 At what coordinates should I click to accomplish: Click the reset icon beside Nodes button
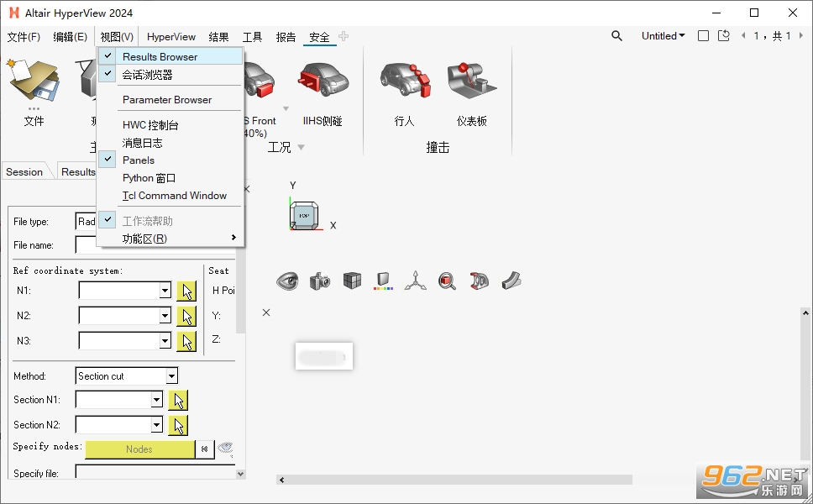click(205, 449)
